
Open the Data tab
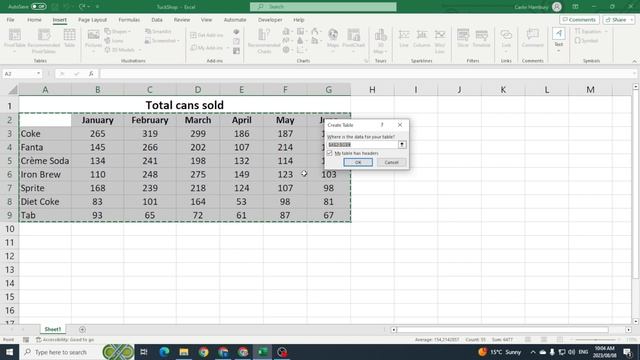point(157,20)
